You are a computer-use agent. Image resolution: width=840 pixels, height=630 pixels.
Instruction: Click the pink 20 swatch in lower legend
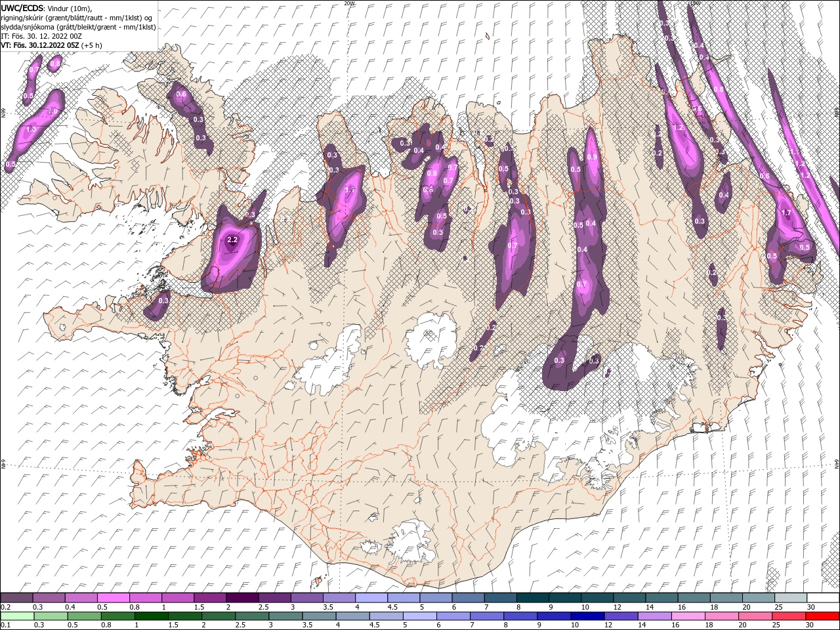point(755,616)
